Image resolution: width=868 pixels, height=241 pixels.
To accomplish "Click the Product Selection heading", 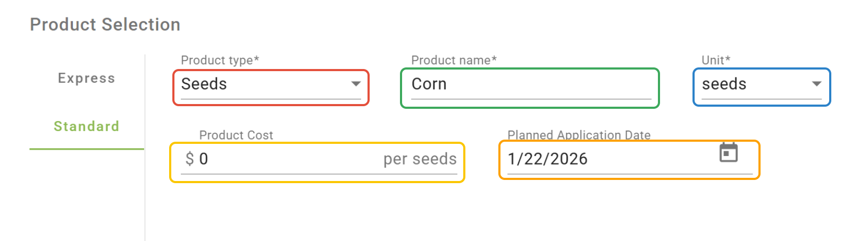I will 105,24.
